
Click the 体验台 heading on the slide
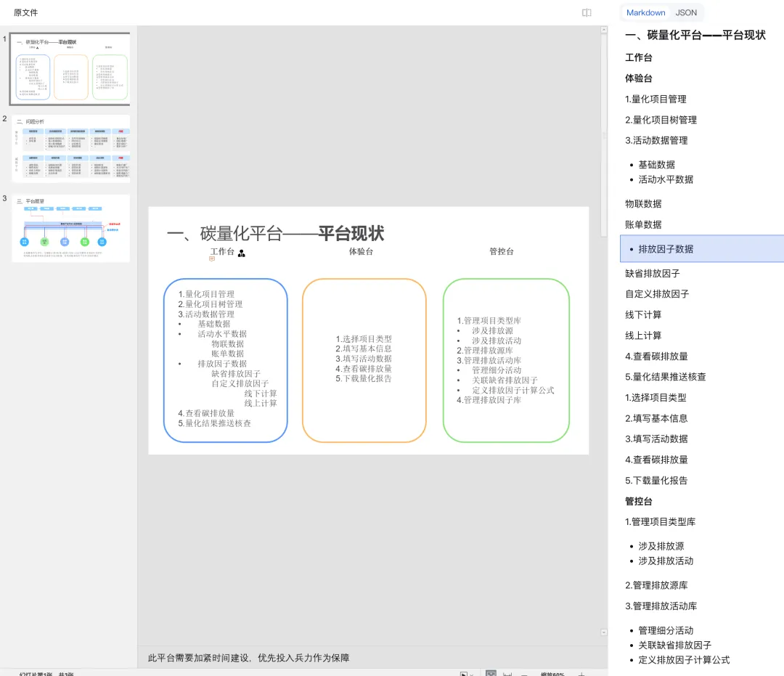361,251
